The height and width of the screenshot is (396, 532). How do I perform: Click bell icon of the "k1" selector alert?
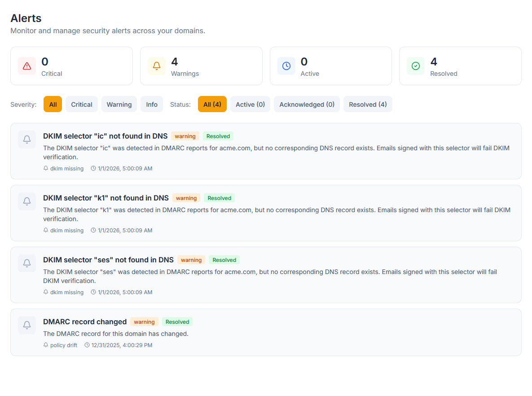click(27, 201)
